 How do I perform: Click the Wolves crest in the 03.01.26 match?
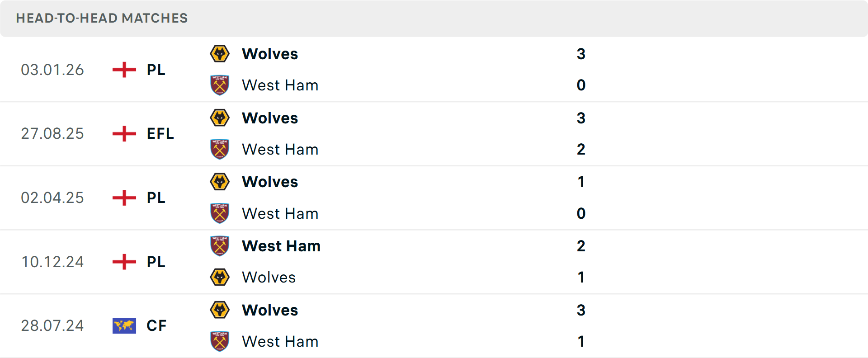tap(220, 53)
